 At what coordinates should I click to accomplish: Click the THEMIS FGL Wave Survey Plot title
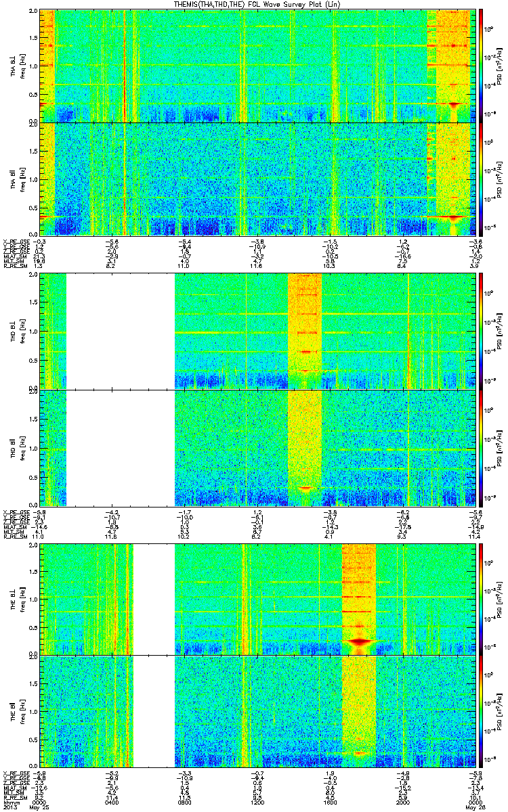click(x=258, y=5)
